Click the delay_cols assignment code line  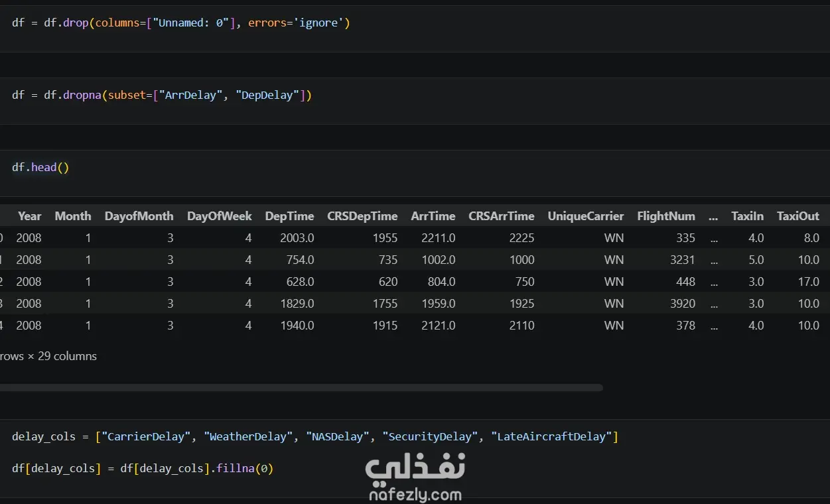[315, 436]
